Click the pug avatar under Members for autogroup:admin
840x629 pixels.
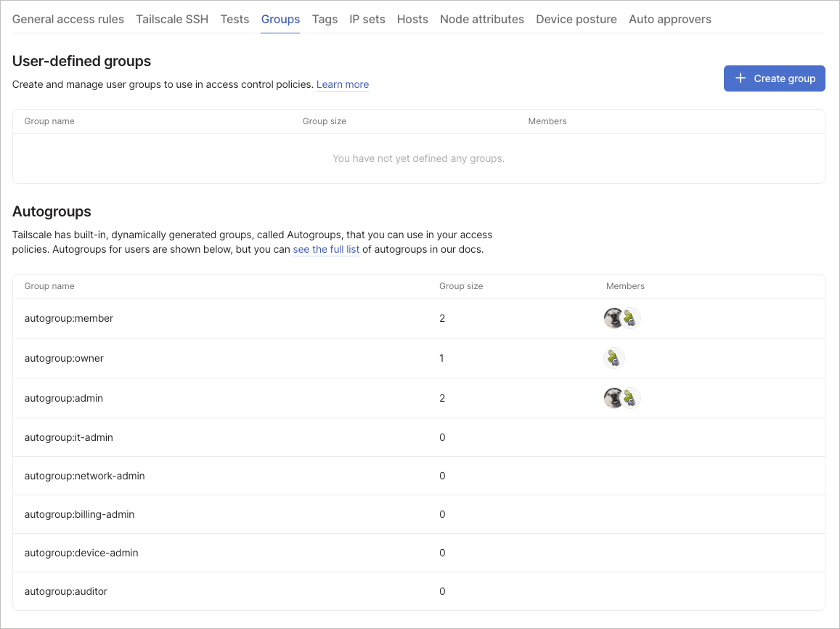click(x=613, y=398)
